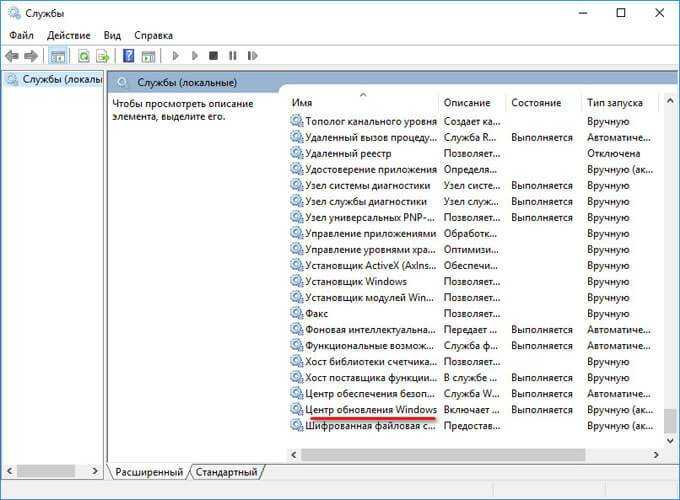
Task: Open the Help toolbar icon
Action: click(x=129, y=56)
